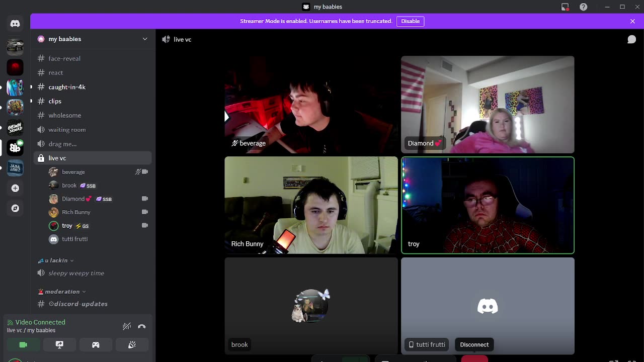Open the react channel
This screenshot has height=362, width=644.
(x=93, y=73)
